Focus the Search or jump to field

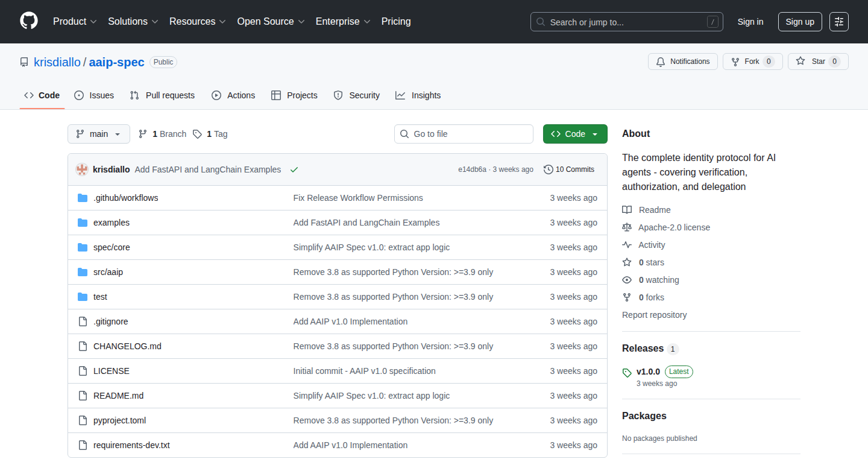click(627, 22)
